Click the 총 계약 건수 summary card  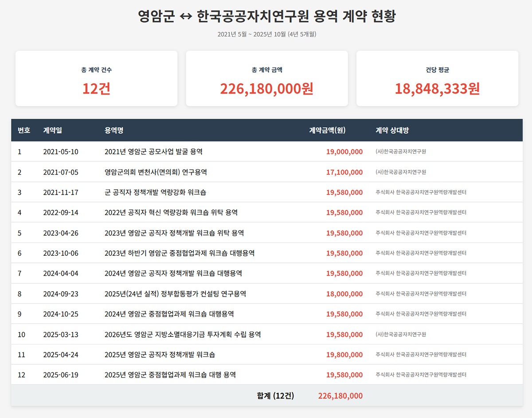96,78
